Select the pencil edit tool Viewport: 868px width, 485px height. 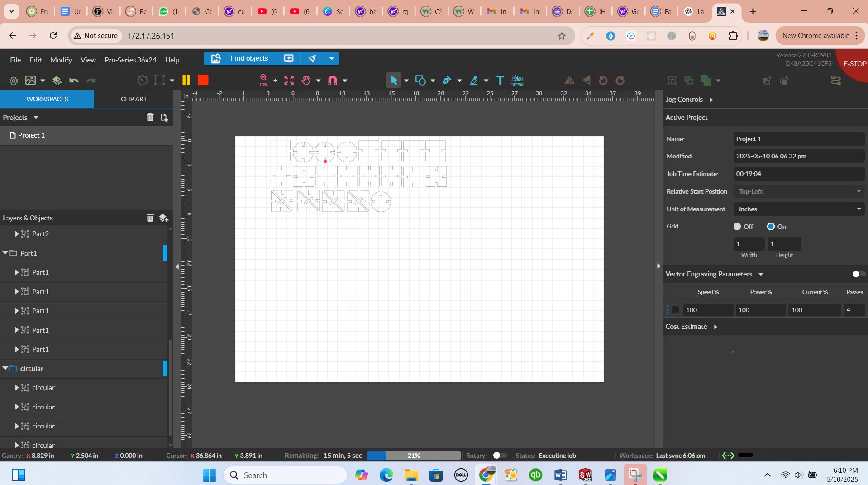click(x=474, y=81)
